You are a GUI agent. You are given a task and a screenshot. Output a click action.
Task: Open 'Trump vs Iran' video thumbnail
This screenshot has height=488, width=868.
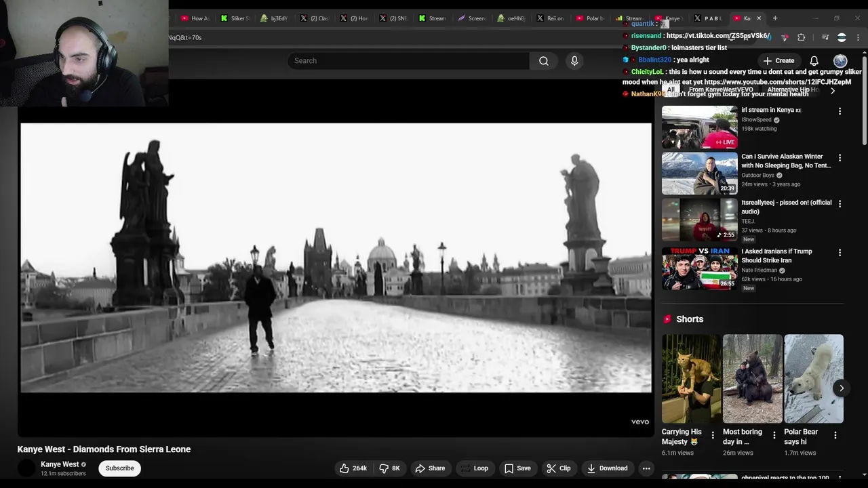coord(699,268)
